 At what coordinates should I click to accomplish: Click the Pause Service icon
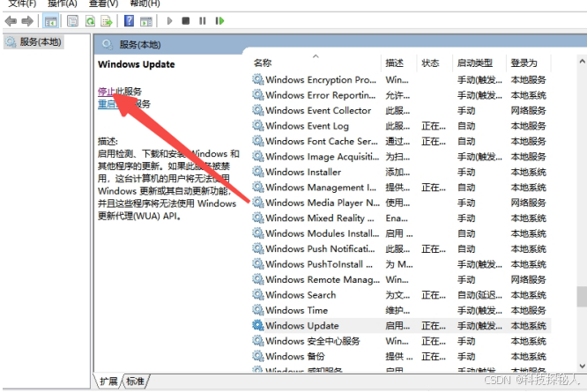(203, 21)
